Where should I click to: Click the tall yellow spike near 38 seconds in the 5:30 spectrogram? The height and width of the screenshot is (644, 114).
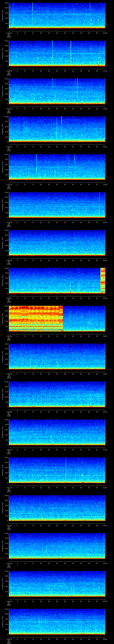coord(71,51)
